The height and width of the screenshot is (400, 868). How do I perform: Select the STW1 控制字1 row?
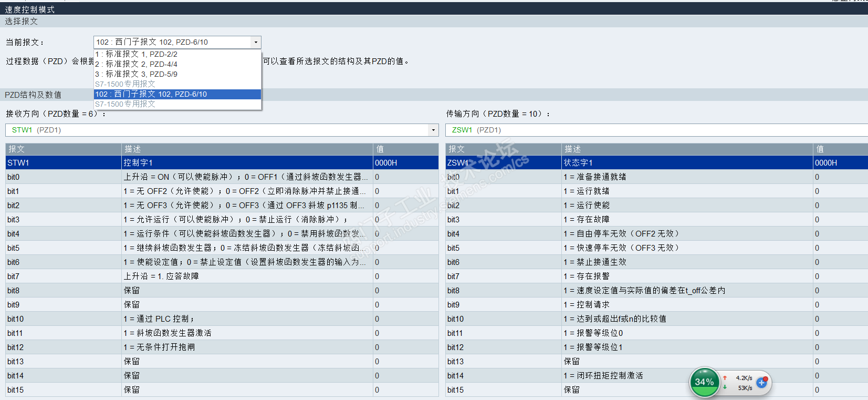pyautogui.click(x=222, y=163)
